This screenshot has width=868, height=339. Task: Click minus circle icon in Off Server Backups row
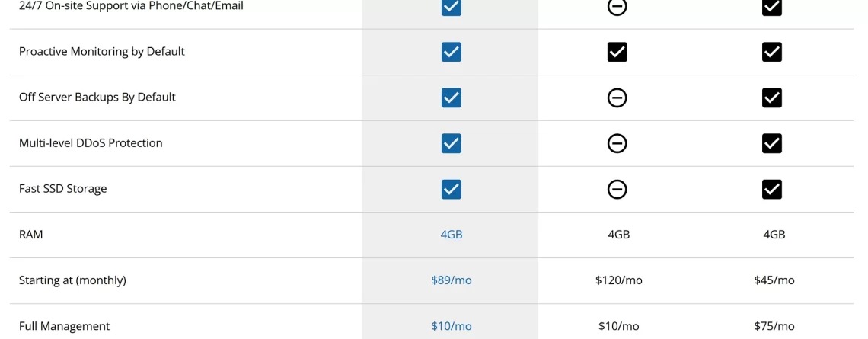click(617, 98)
